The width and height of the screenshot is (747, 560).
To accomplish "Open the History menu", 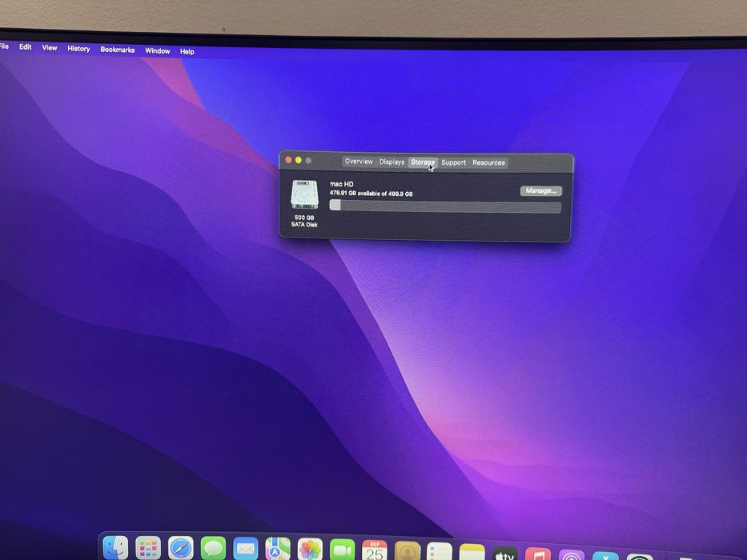I will point(78,49).
